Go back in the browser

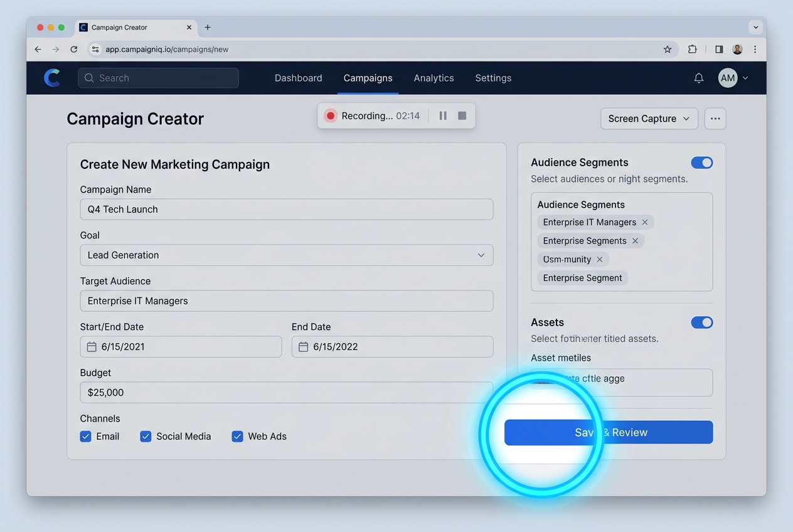pos(38,50)
